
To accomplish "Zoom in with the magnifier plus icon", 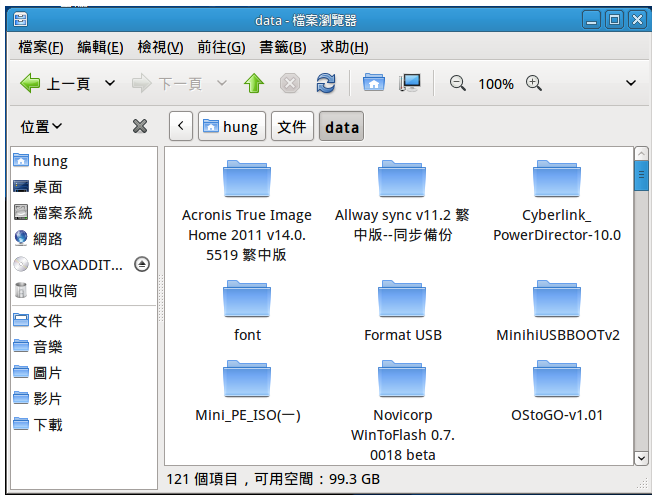I will click(x=534, y=83).
